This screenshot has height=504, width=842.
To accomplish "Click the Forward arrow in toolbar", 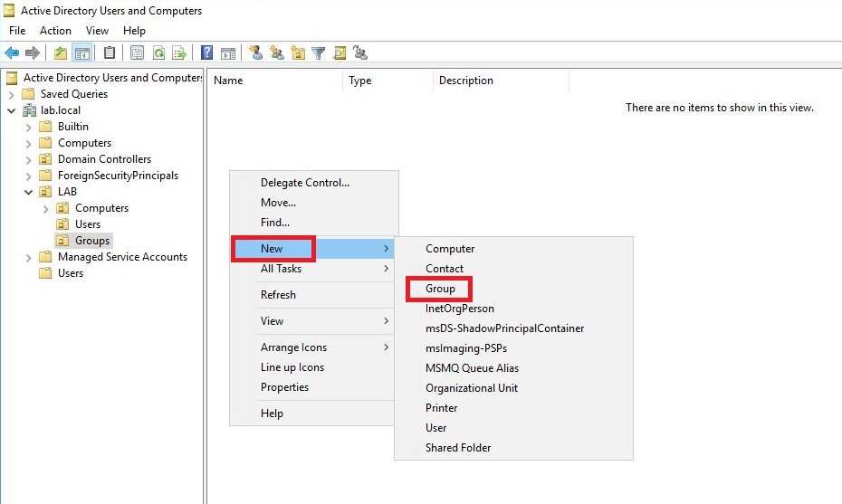I will (33, 52).
